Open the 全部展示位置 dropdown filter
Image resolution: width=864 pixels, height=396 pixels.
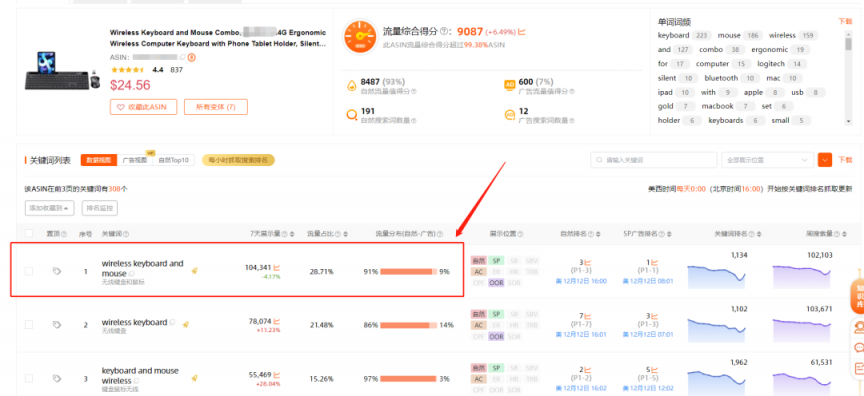coord(768,160)
